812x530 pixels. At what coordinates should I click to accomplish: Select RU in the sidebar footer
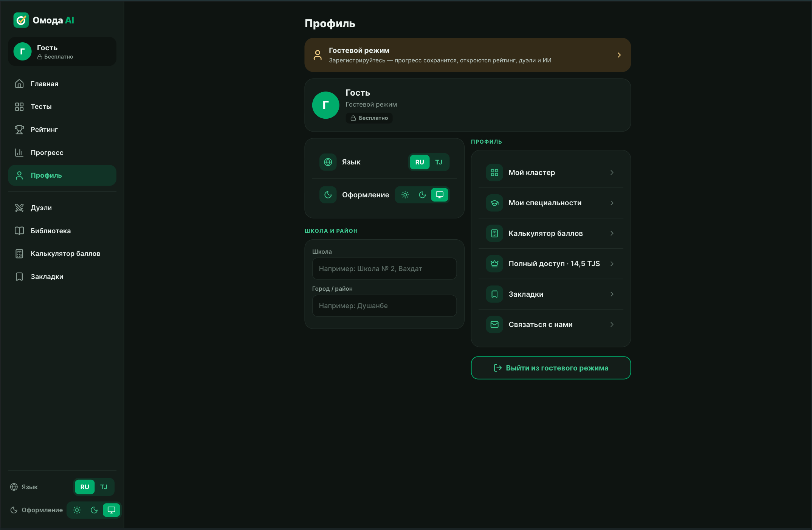click(85, 487)
